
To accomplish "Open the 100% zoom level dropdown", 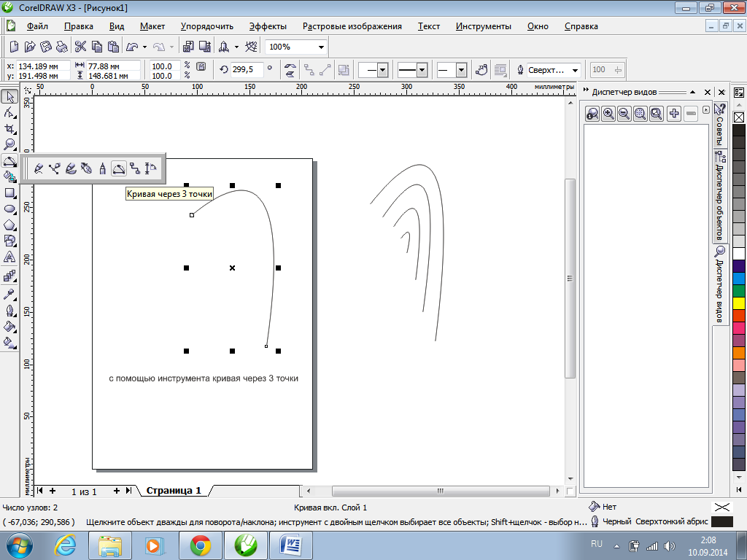I will point(321,47).
